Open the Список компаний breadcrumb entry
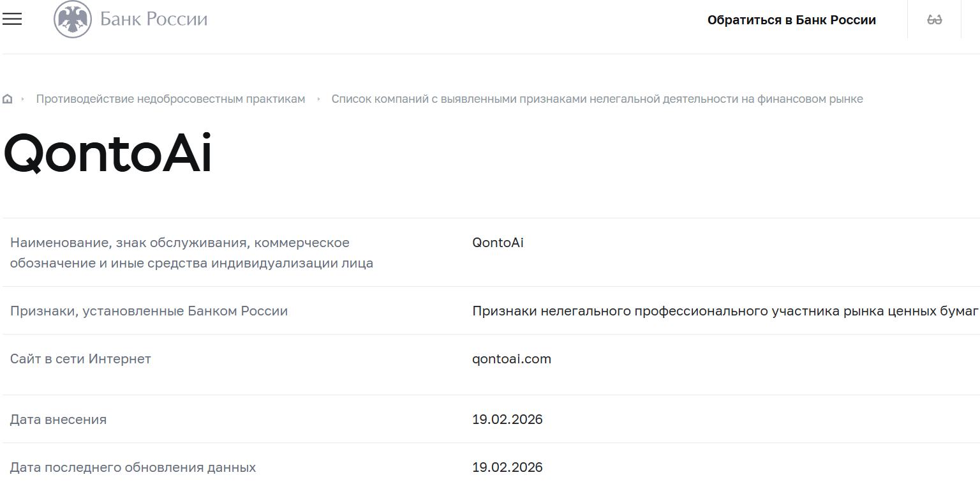The width and height of the screenshot is (980, 484). [x=597, y=98]
